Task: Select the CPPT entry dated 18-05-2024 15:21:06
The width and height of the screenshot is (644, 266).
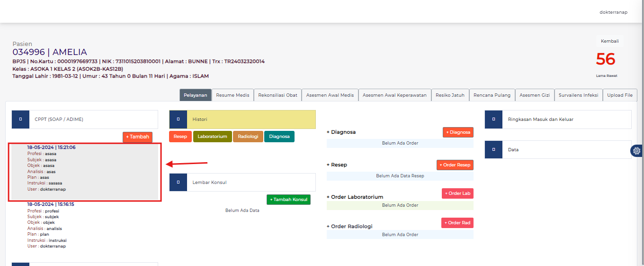Action: [84, 172]
